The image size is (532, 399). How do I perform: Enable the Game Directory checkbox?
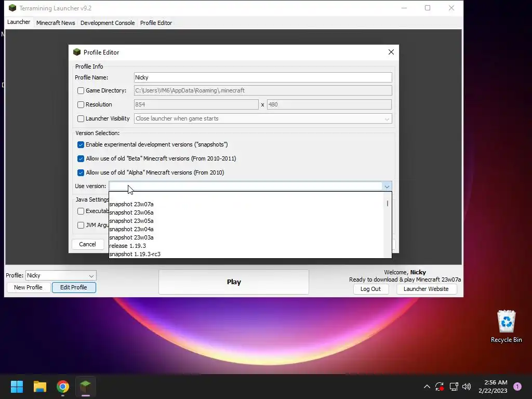tap(81, 90)
